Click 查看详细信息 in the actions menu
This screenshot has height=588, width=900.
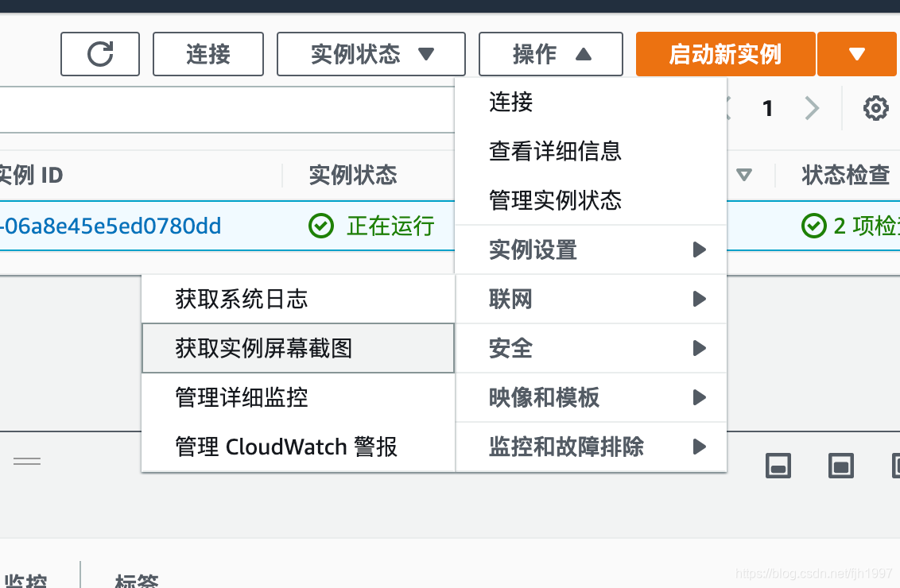click(555, 151)
